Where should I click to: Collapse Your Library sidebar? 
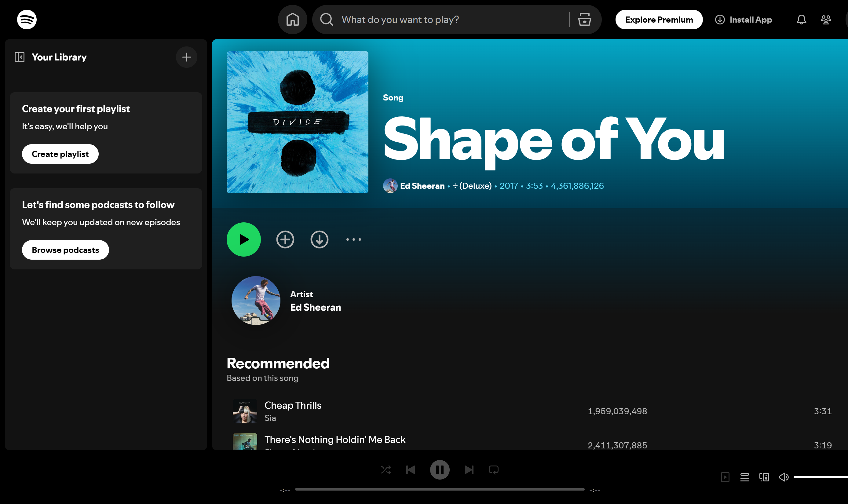point(19,57)
